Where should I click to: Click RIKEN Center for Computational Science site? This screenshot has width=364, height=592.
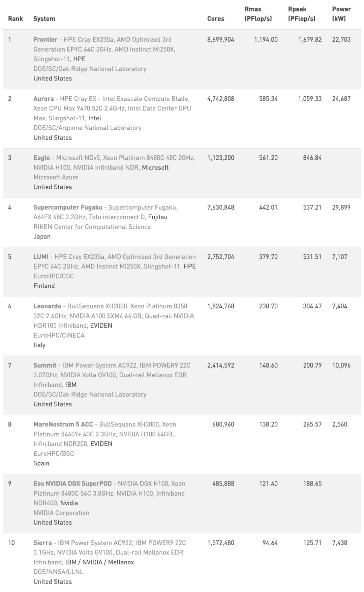[92, 227]
